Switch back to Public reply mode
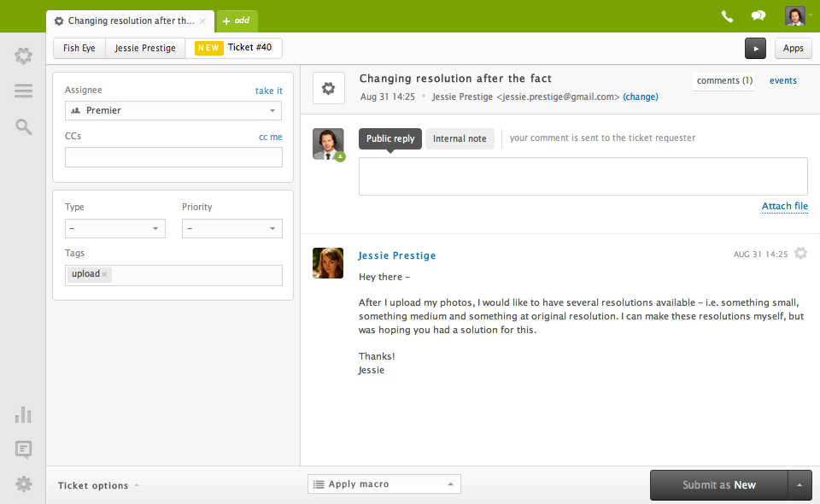The image size is (820, 504). [x=389, y=138]
